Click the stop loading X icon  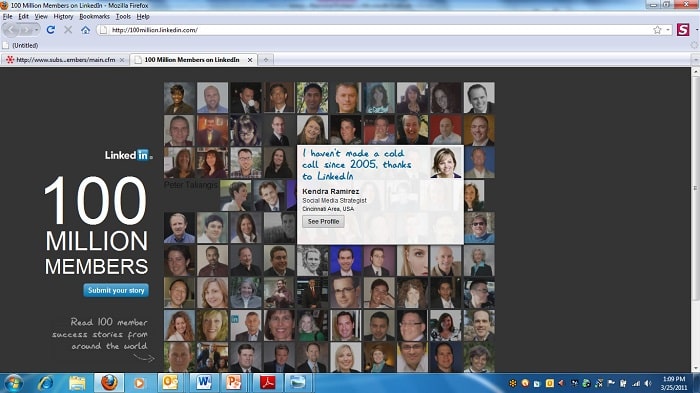68,30
